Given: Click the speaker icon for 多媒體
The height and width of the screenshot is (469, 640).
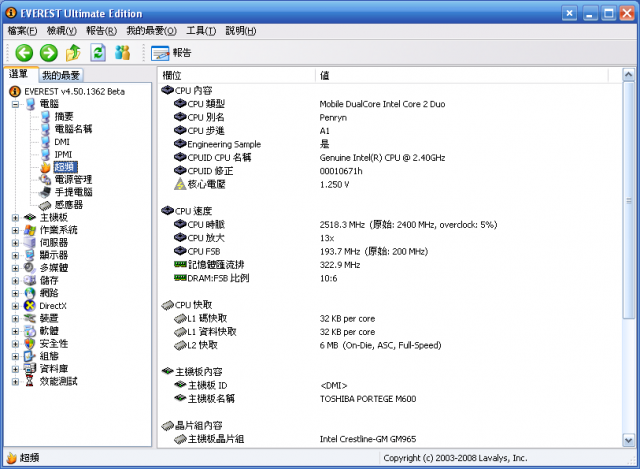Looking at the screenshot, I should tap(30, 268).
